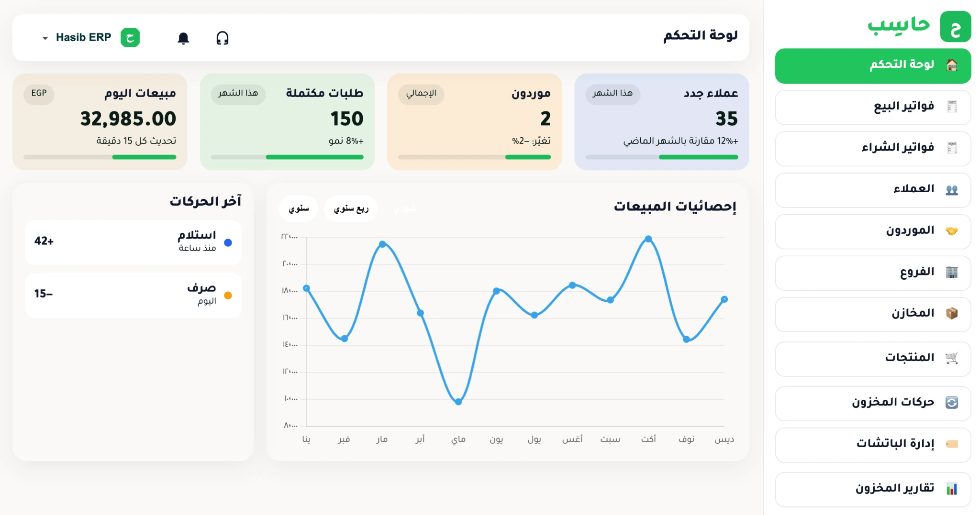The width and height of the screenshot is (980, 515).
Task: Click the lowest chart data point at ماي
Action: point(458,402)
